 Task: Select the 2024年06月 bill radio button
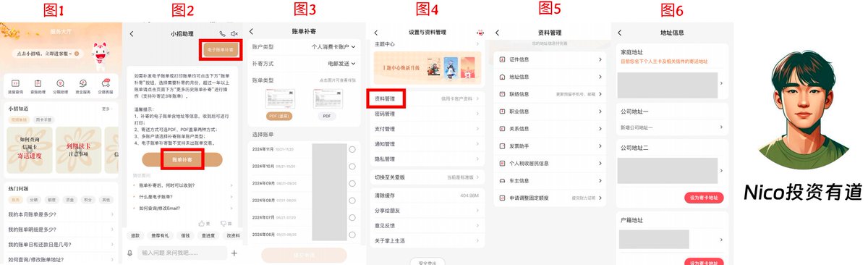point(352,234)
